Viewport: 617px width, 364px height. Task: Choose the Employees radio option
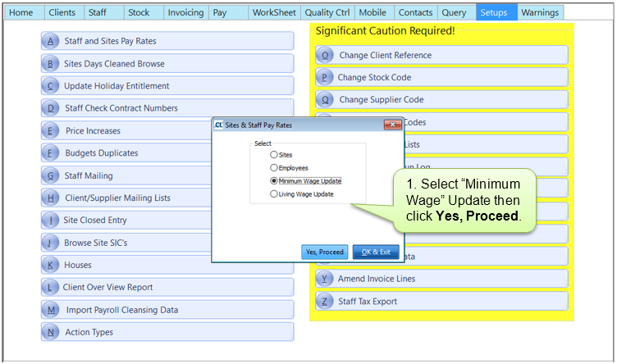(274, 167)
